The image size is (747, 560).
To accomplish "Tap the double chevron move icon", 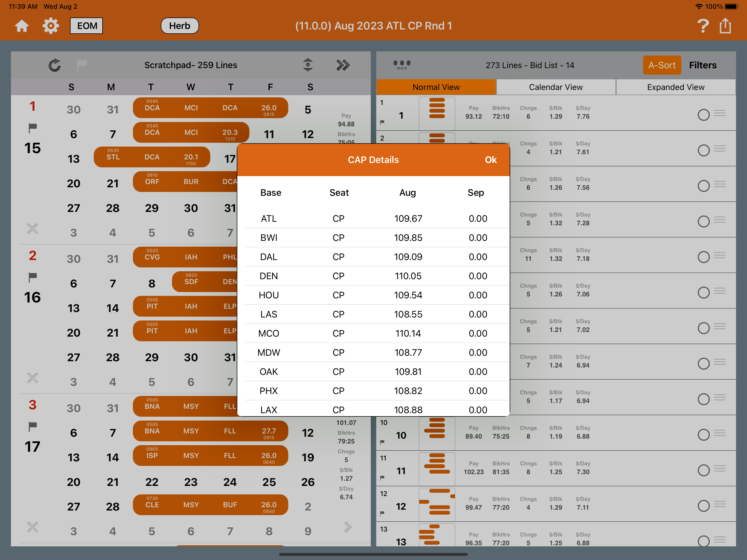I will click(343, 65).
